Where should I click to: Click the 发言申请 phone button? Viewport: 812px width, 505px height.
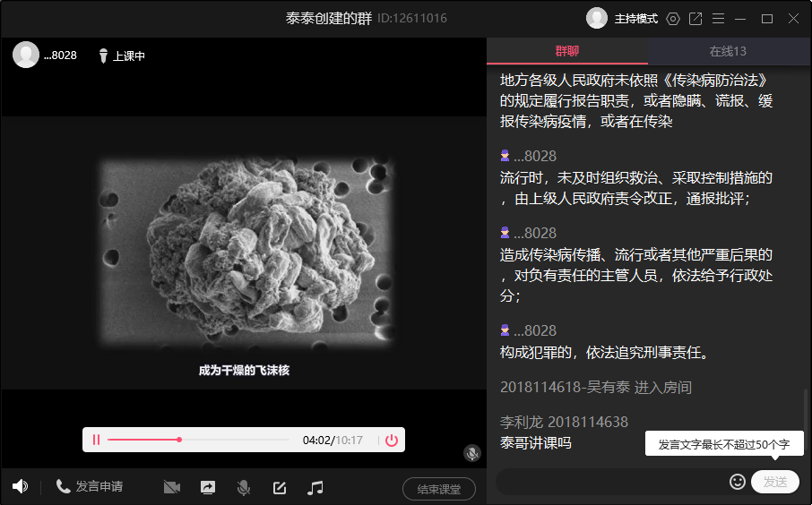pos(90,486)
